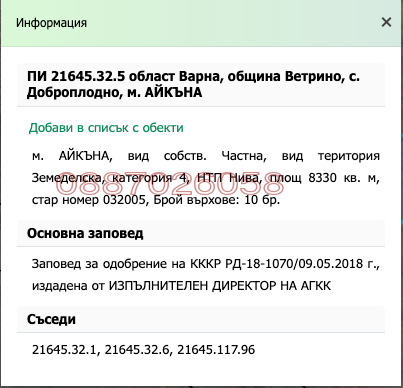Click neighbor parcel number 21645.117.96
This screenshot has height=388, width=403.
click(216, 350)
